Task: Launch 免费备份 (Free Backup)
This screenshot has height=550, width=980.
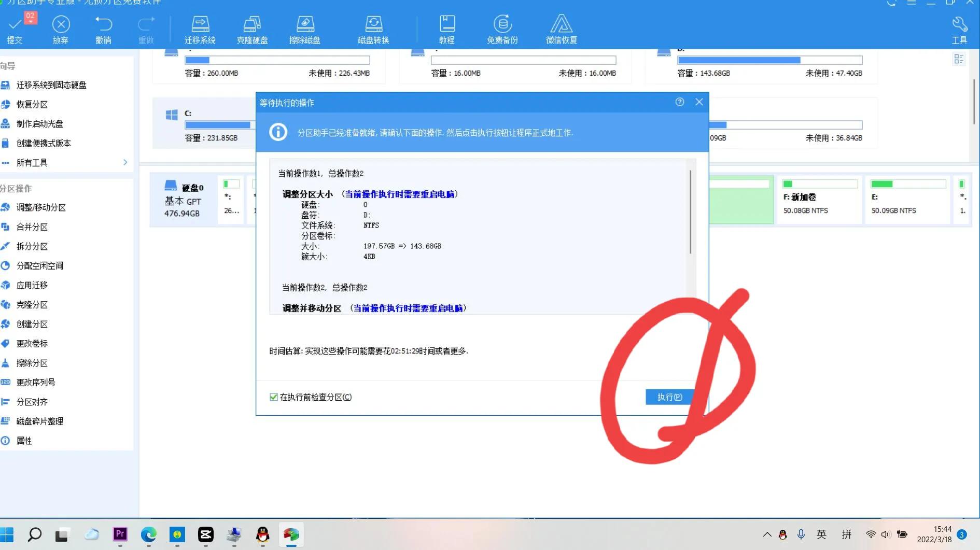Action: 501,29
